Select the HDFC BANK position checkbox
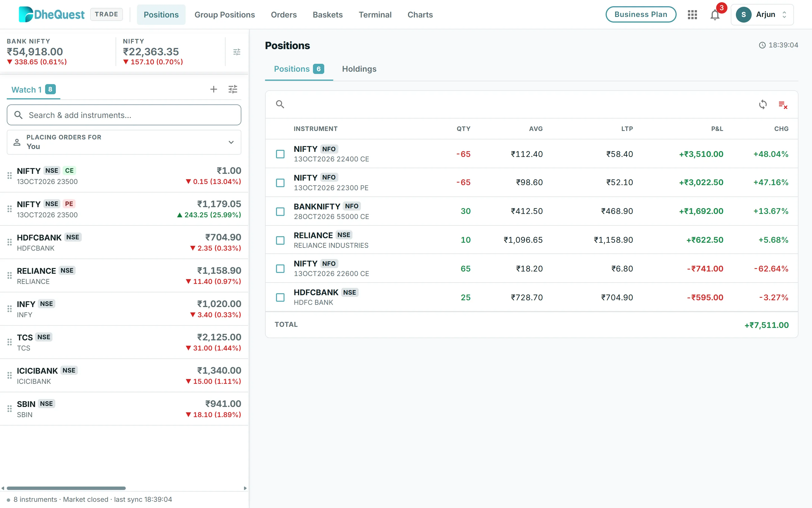 click(x=280, y=297)
